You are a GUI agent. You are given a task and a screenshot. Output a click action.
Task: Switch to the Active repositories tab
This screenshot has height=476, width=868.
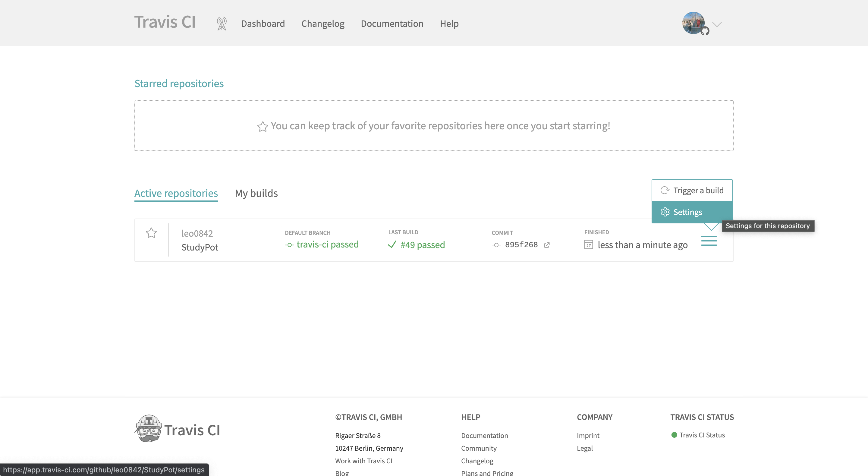click(x=176, y=193)
